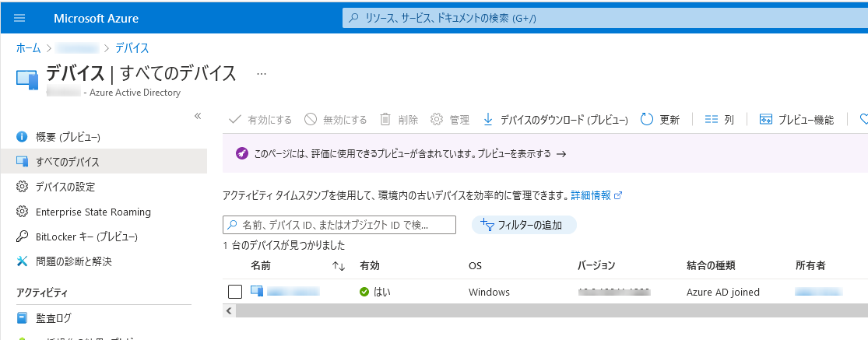Collapse the left sidebar with double chevron

tap(198, 116)
